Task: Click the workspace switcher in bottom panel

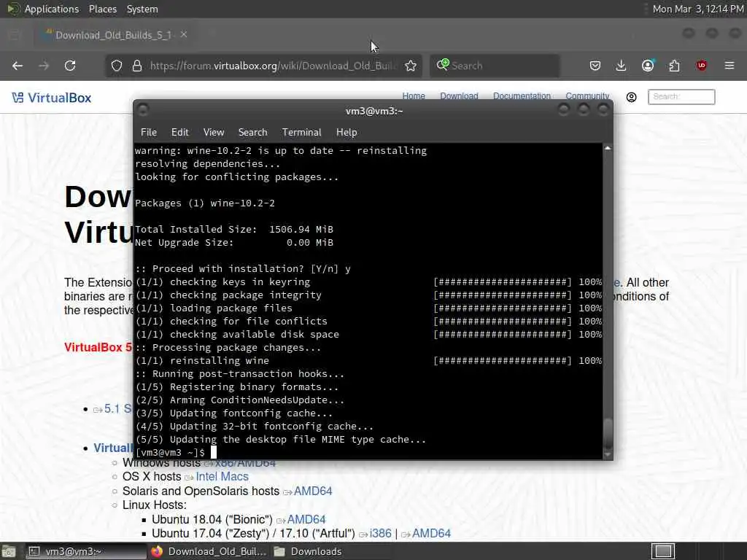Action: (x=662, y=551)
